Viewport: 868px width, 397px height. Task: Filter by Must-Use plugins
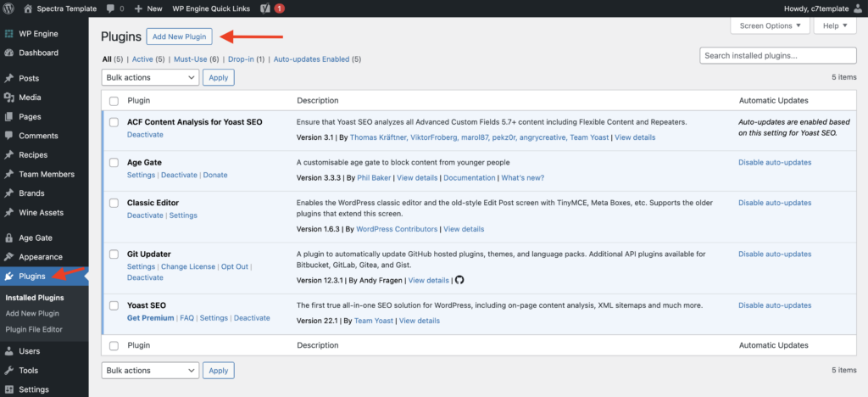pyautogui.click(x=191, y=59)
